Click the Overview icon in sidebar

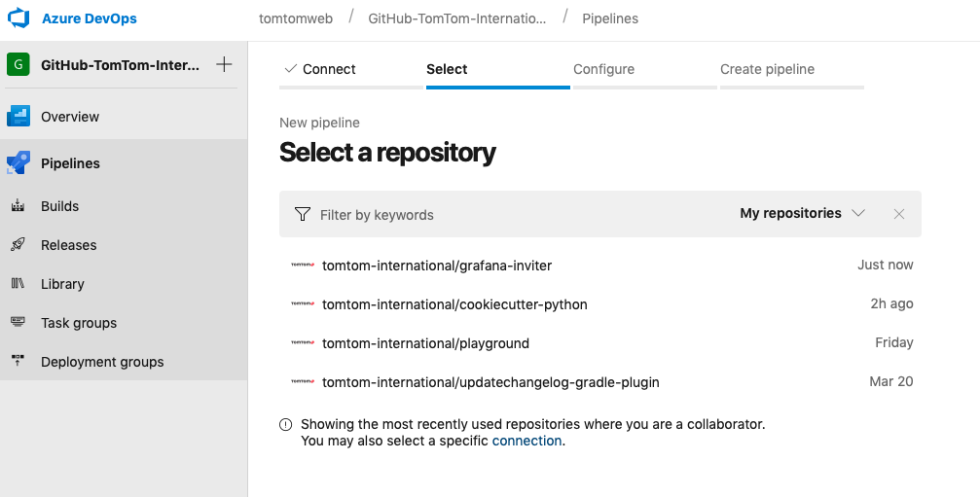click(18, 116)
